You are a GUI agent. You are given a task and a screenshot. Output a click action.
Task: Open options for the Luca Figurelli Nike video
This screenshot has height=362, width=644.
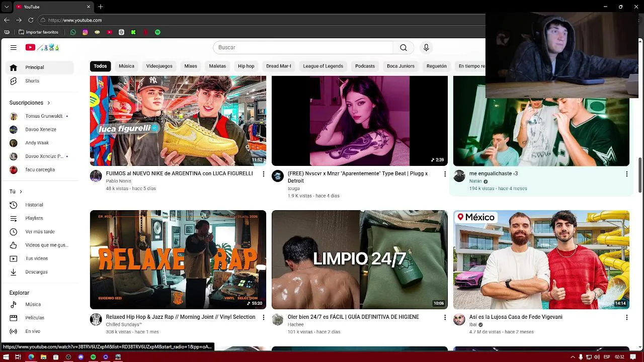(263, 174)
